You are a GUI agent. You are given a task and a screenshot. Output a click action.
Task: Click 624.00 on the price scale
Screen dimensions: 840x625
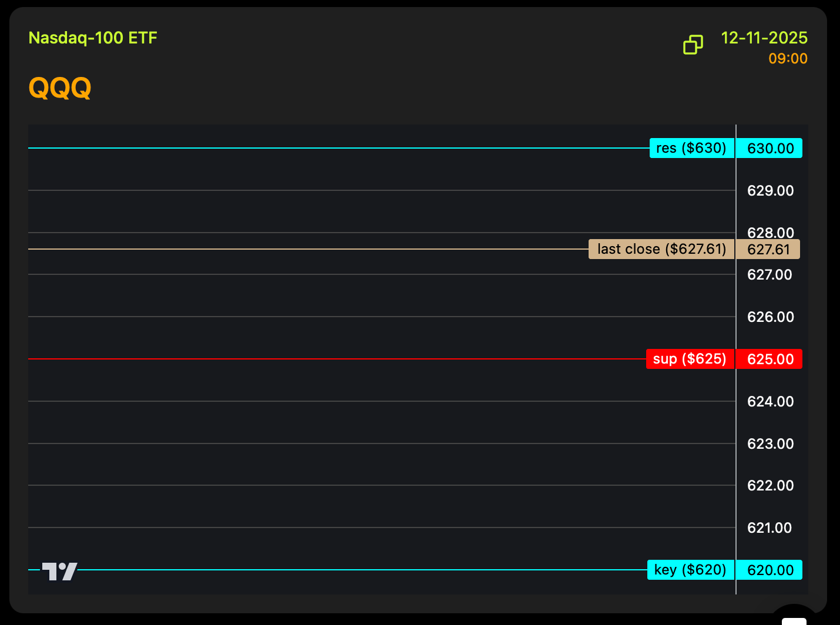(770, 402)
